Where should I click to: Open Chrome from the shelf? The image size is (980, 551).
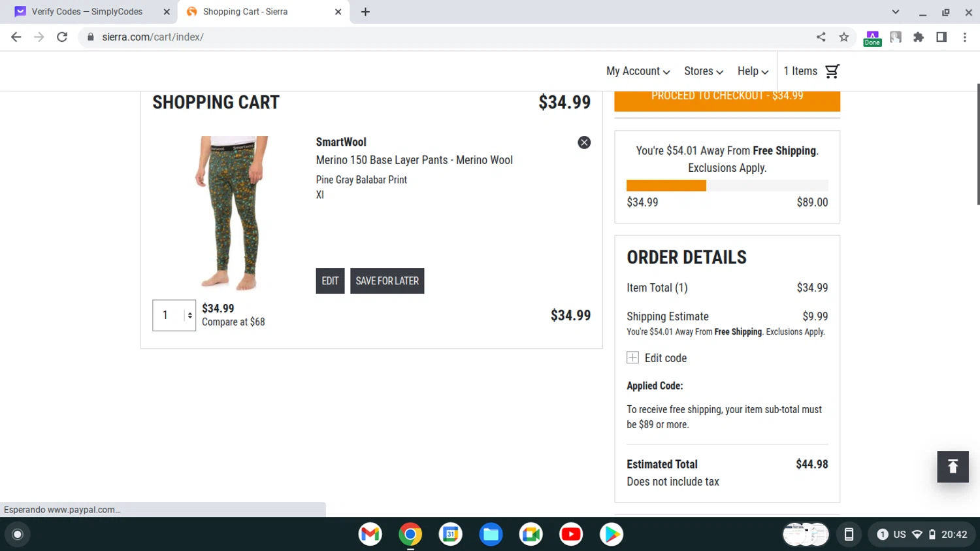coord(410,535)
